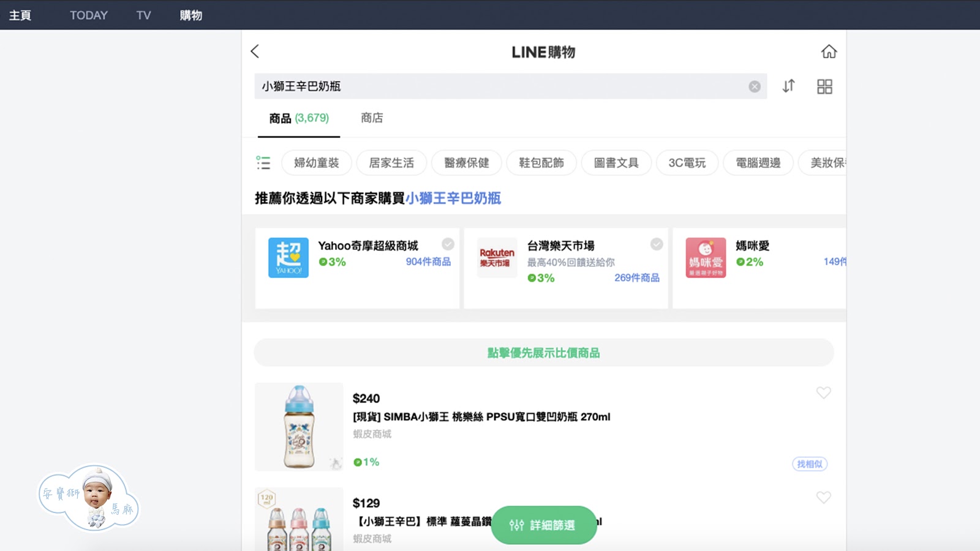The height and width of the screenshot is (551, 980).
Task: Click the search input field
Action: point(499,86)
